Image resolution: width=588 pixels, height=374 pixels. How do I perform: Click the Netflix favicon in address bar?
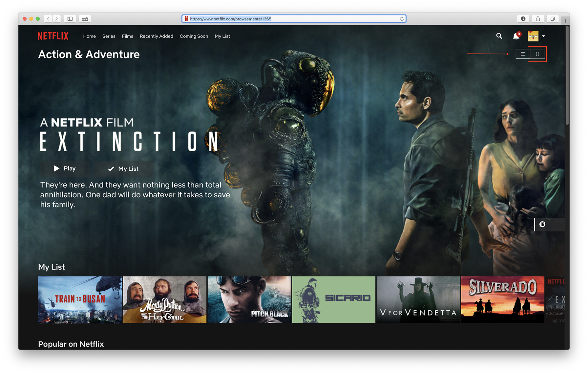186,19
